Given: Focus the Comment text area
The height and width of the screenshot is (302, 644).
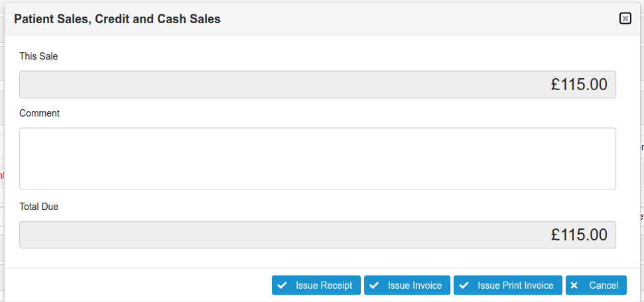Looking at the screenshot, I should (317, 158).
